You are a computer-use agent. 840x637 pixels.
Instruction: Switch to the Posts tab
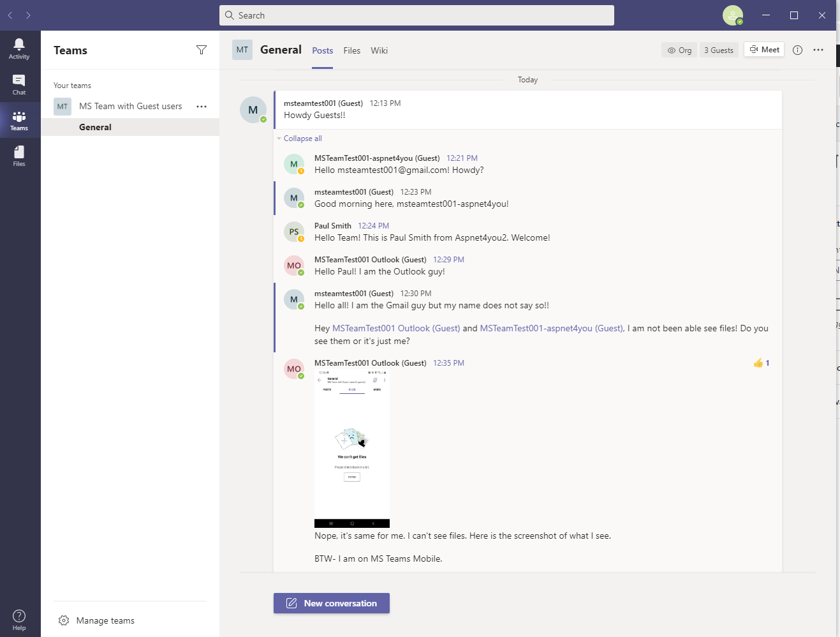point(323,50)
